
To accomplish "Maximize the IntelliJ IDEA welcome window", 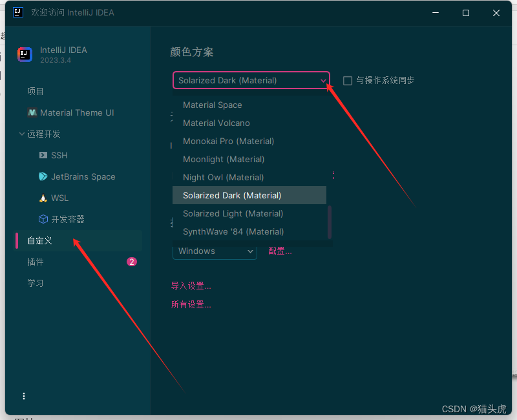I will pos(466,13).
